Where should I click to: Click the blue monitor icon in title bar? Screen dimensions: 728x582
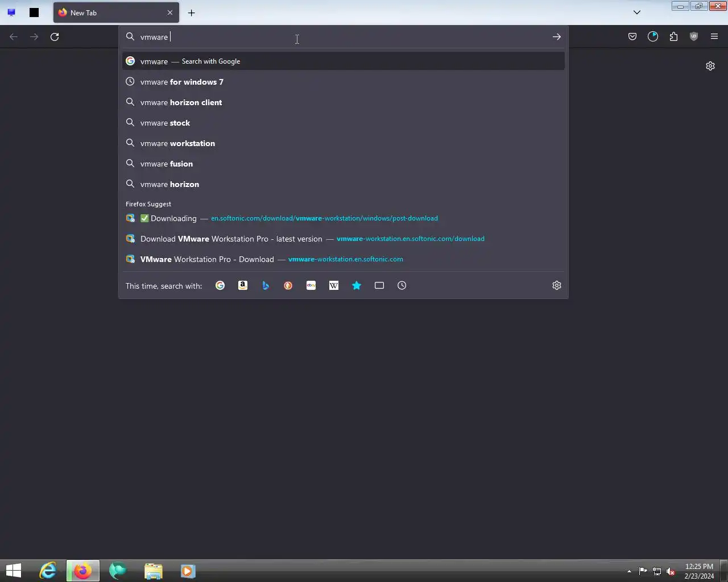pyautogui.click(x=11, y=13)
